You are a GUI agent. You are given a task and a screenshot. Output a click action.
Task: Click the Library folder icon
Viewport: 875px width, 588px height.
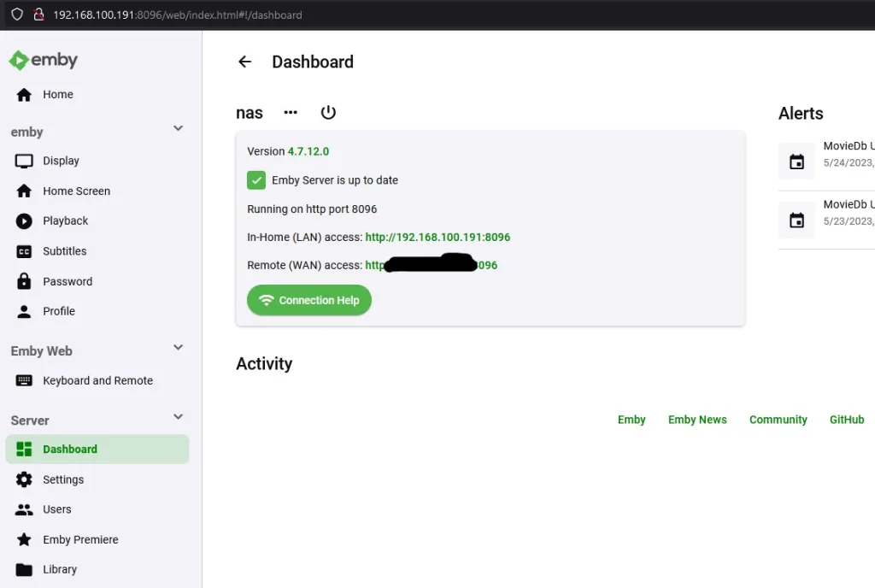[24, 569]
